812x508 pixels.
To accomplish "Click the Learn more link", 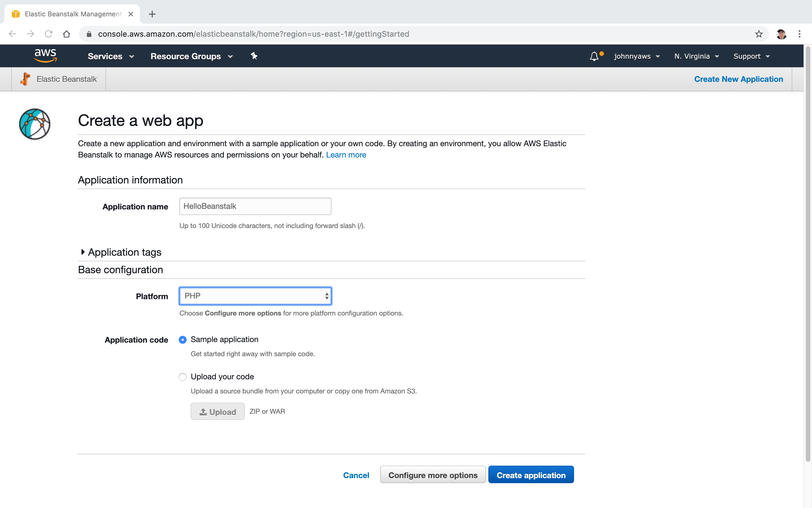I will click(346, 155).
